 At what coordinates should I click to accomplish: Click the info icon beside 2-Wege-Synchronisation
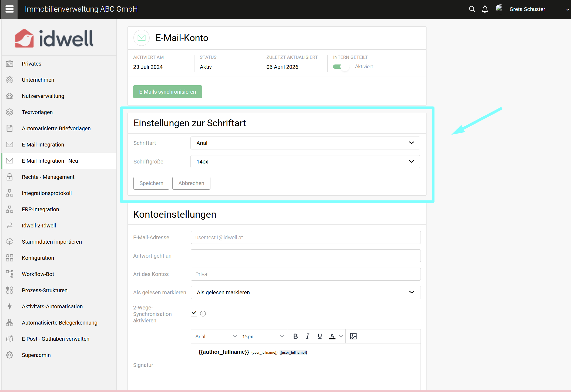point(203,313)
